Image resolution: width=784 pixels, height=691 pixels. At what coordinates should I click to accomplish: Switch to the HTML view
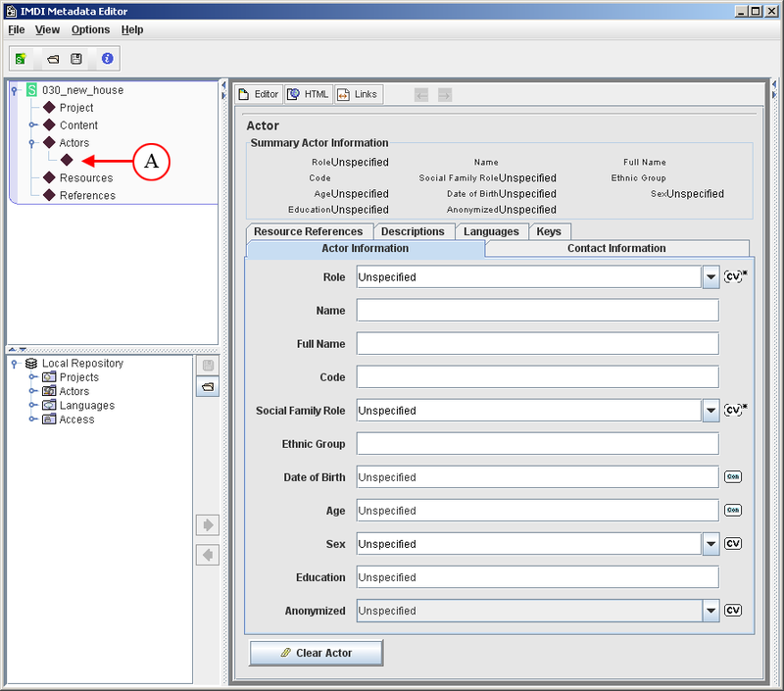[309, 94]
